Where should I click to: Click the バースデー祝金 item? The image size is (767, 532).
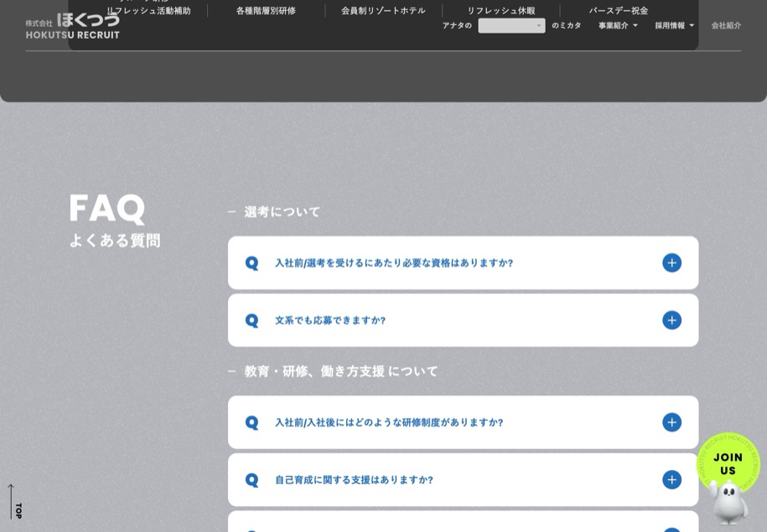(x=619, y=11)
